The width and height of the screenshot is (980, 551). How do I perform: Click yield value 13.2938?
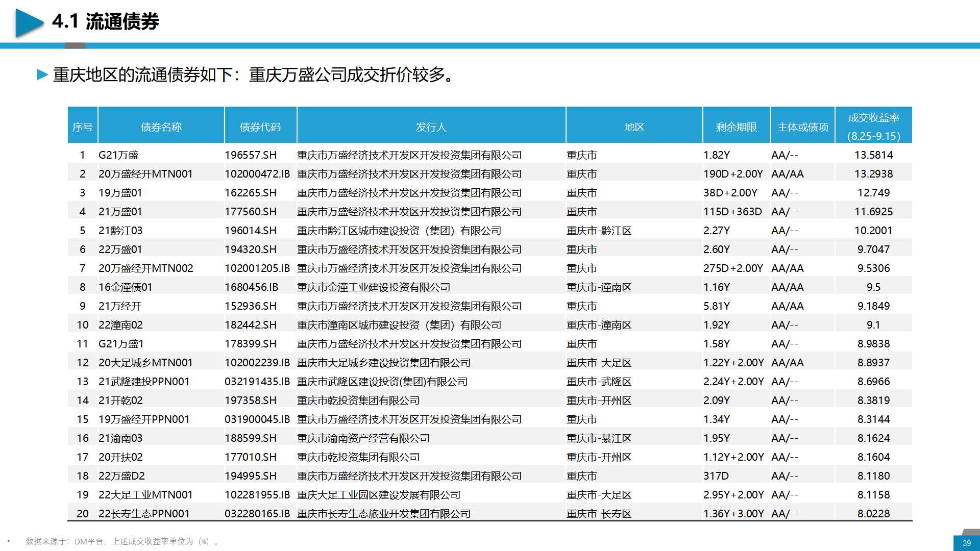[x=874, y=174]
